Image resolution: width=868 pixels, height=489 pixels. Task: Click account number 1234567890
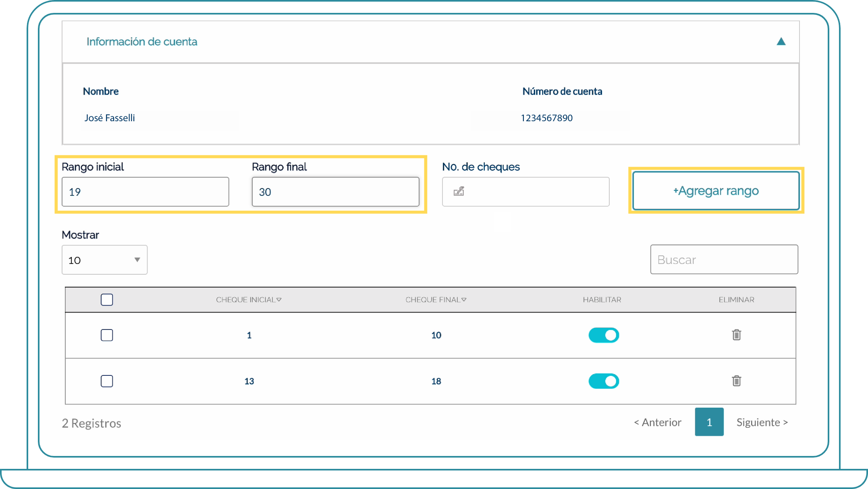[546, 118]
